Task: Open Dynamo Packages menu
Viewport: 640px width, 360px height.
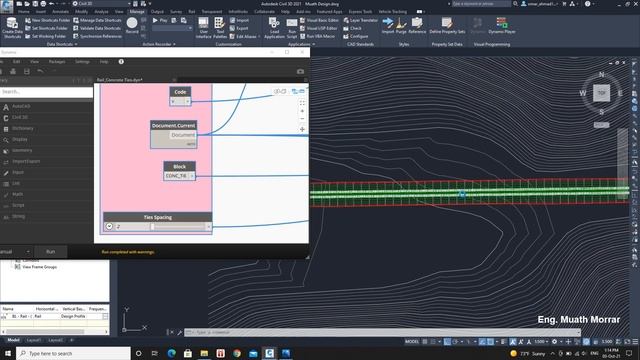Action: tap(57, 62)
